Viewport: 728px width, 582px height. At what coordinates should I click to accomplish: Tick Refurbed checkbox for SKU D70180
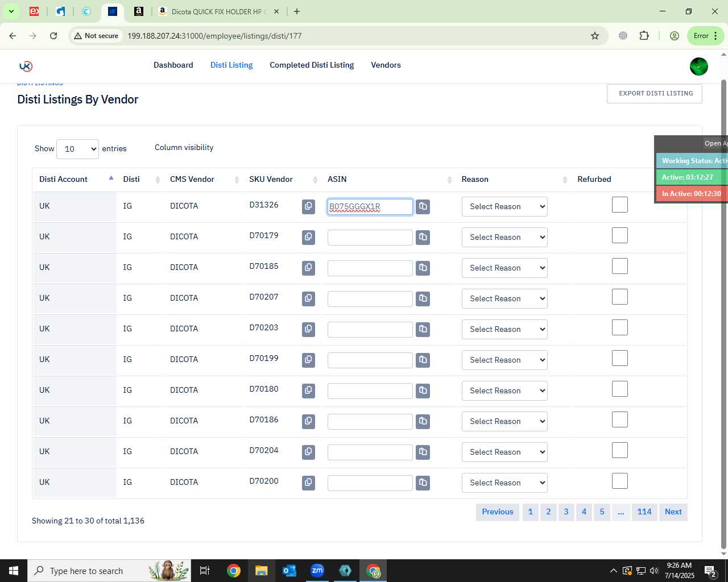620,389
